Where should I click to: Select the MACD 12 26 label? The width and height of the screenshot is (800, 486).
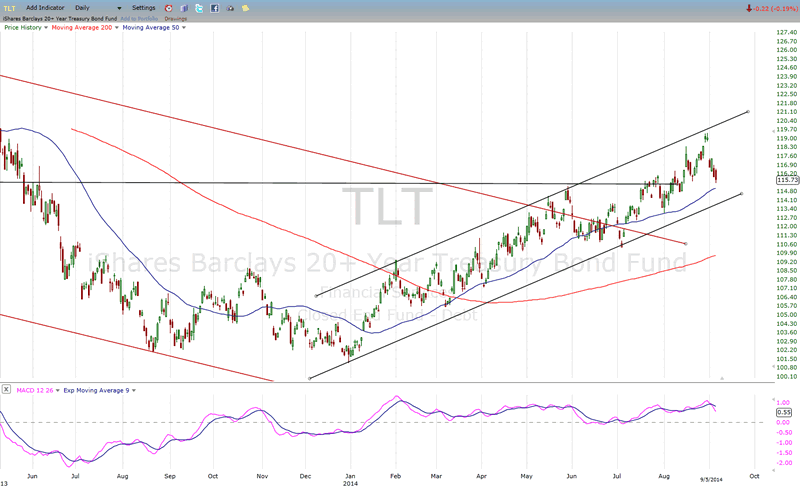click(35, 391)
